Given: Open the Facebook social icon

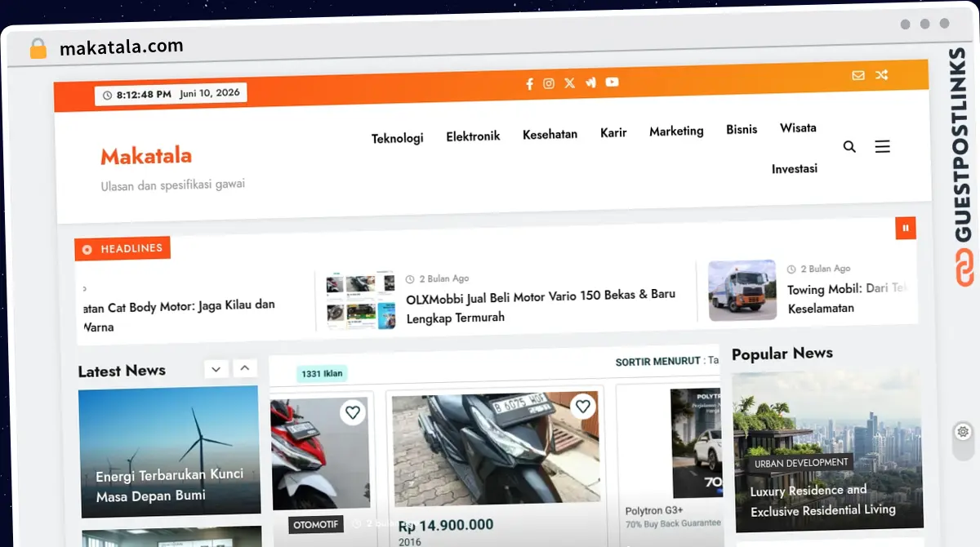Looking at the screenshot, I should tap(529, 83).
